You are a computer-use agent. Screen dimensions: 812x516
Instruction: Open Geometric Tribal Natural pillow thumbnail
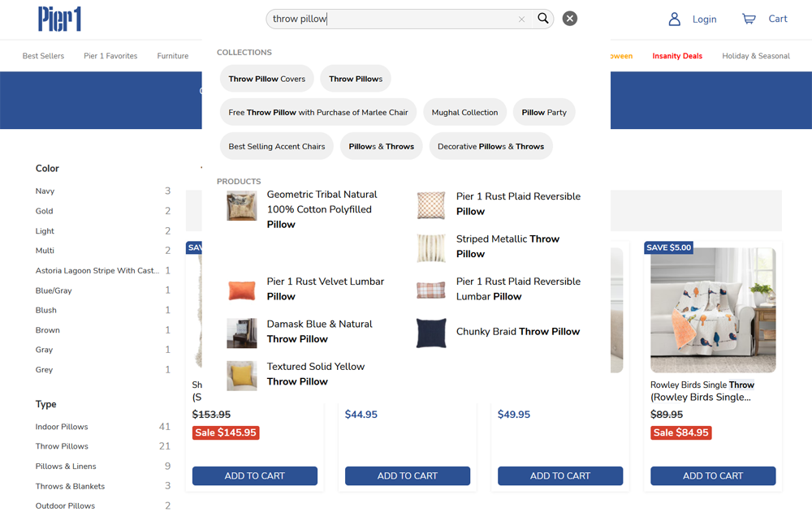pos(241,206)
